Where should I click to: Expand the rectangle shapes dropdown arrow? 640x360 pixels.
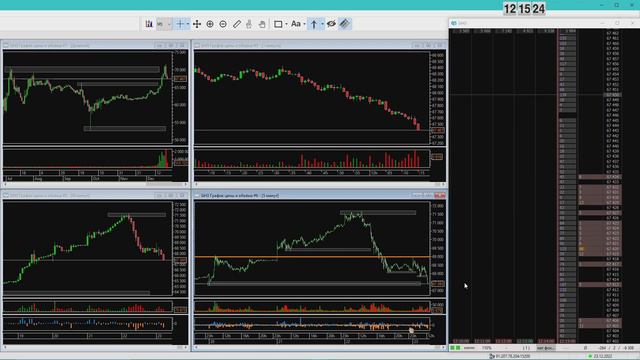286,24
